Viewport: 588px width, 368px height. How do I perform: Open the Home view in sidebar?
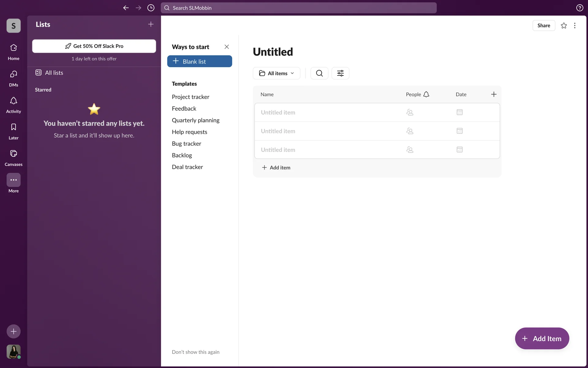pos(13,52)
